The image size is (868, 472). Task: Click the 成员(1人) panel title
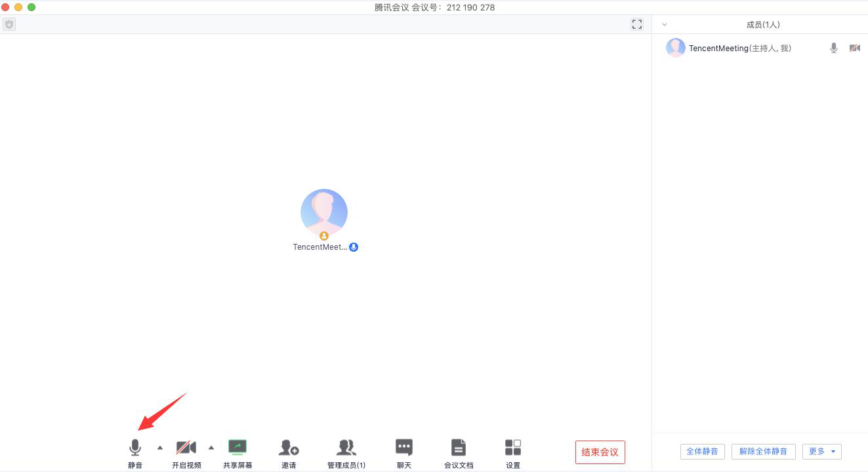click(763, 25)
